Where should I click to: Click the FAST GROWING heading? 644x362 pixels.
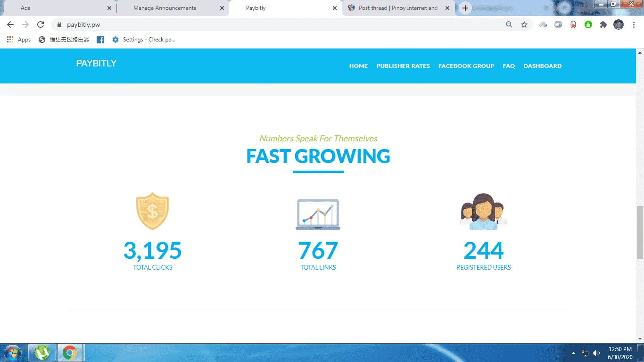[x=318, y=156]
